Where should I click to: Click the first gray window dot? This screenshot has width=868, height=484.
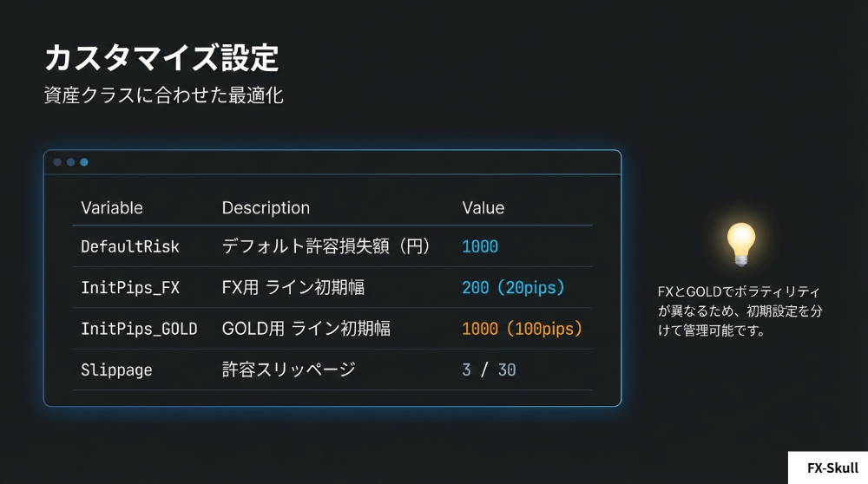57,162
